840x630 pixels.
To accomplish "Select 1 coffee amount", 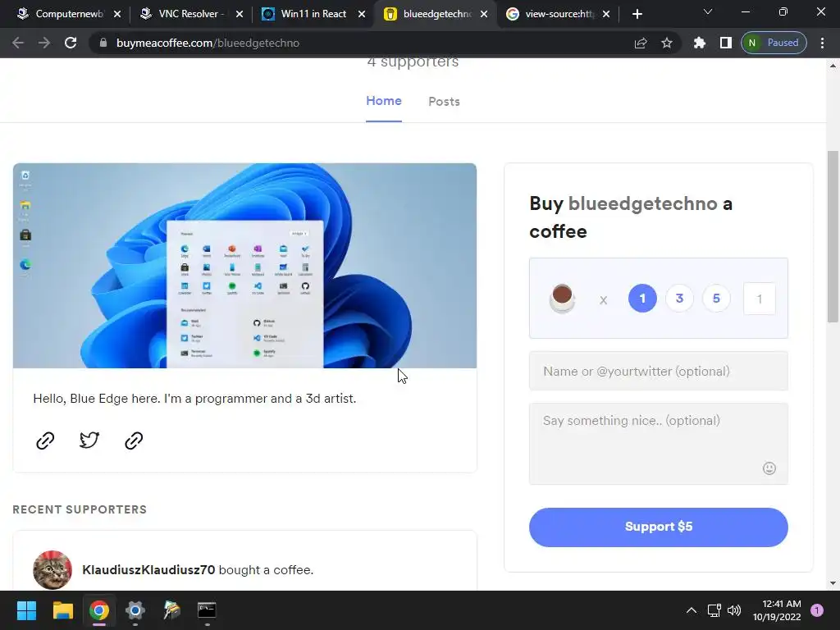I will pos(642,299).
